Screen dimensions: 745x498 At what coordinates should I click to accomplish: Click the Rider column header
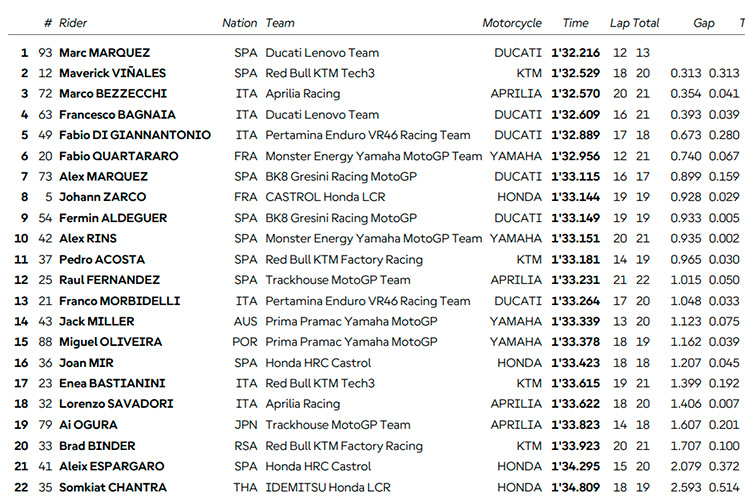coord(73,23)
